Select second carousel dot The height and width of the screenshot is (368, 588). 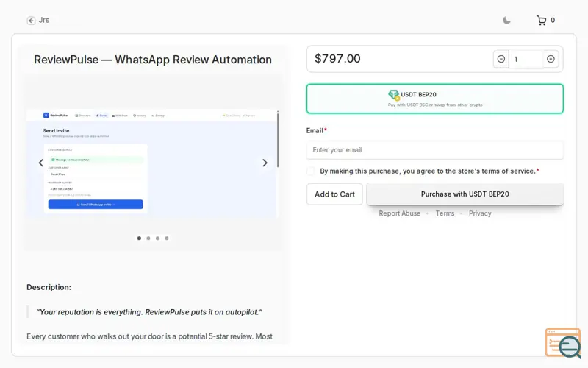click(x=148, y=238)
